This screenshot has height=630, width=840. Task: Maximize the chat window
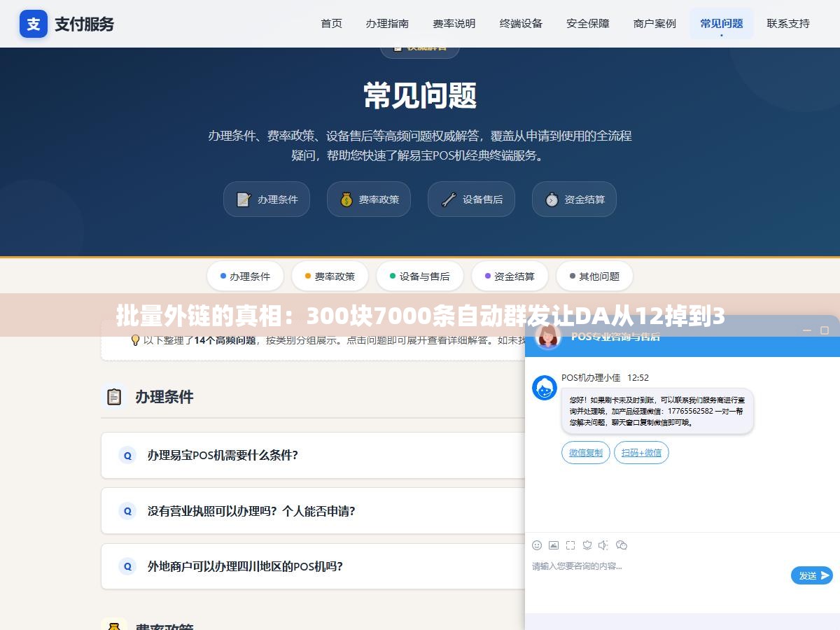[825, 330]
